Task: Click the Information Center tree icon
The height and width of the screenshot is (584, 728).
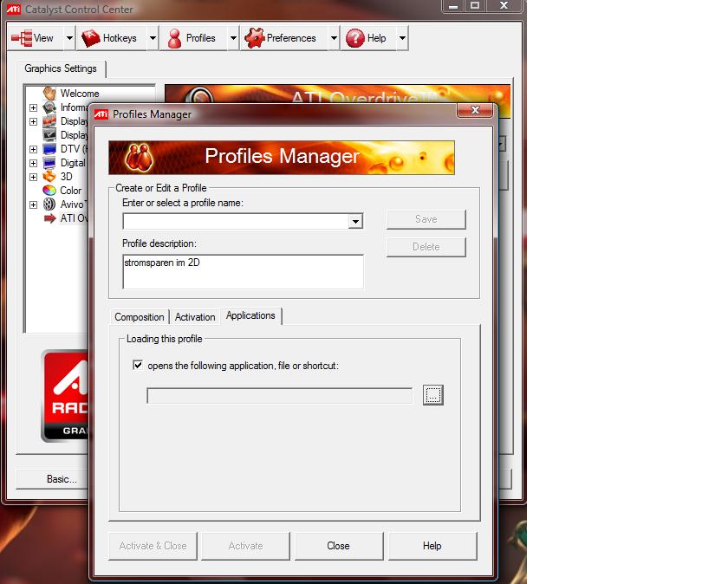Action: coord(49,107)
